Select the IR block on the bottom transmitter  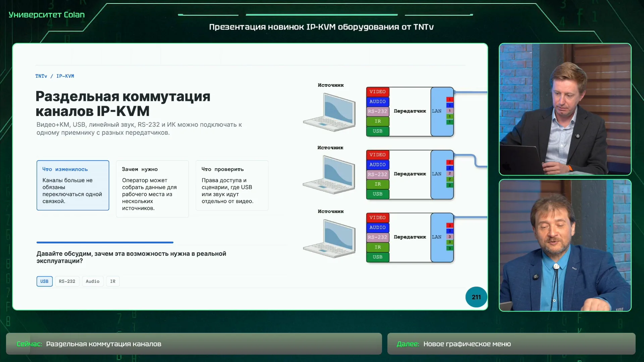click(x=378, y=247)
